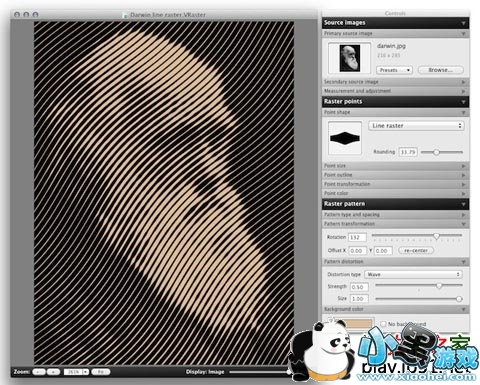Click the Rotation value field
The image size is (480, 385).
click(357, 237)
